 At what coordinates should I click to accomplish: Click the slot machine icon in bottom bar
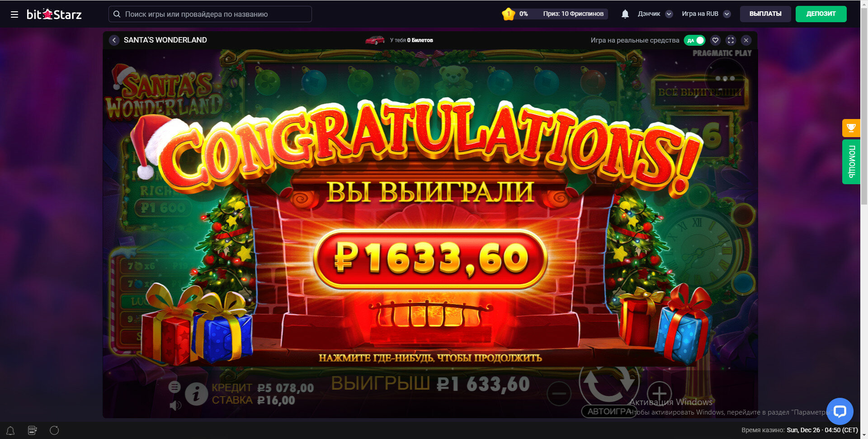coord(33,430)
